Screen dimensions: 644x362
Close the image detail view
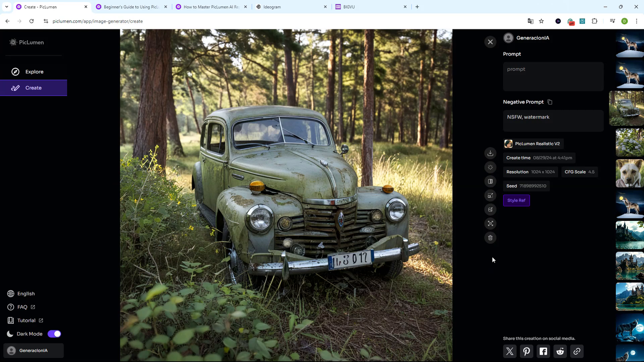490,42
